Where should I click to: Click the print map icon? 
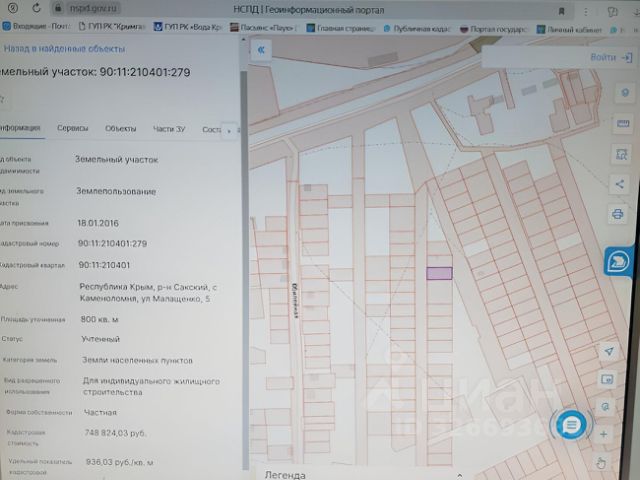[618, 214]
